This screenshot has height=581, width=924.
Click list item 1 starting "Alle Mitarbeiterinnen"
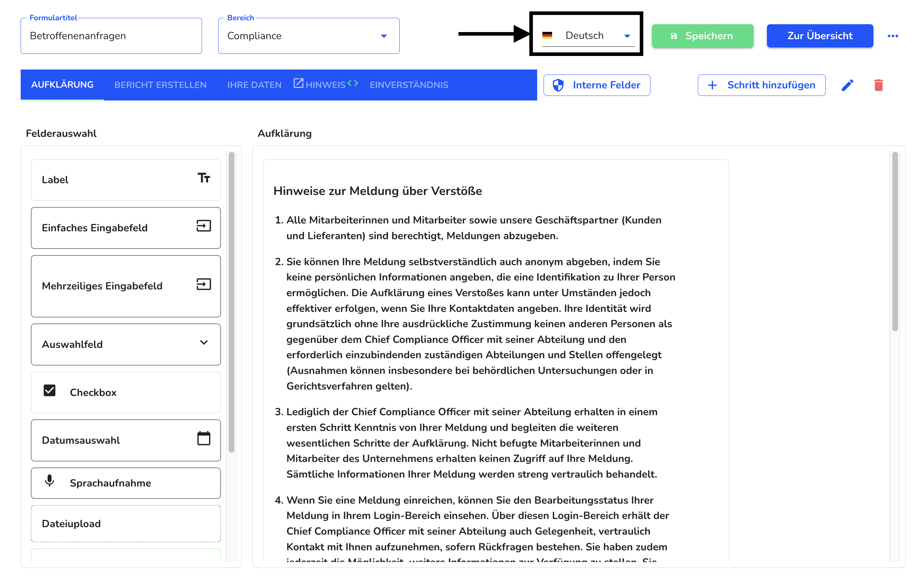point(474,228)
